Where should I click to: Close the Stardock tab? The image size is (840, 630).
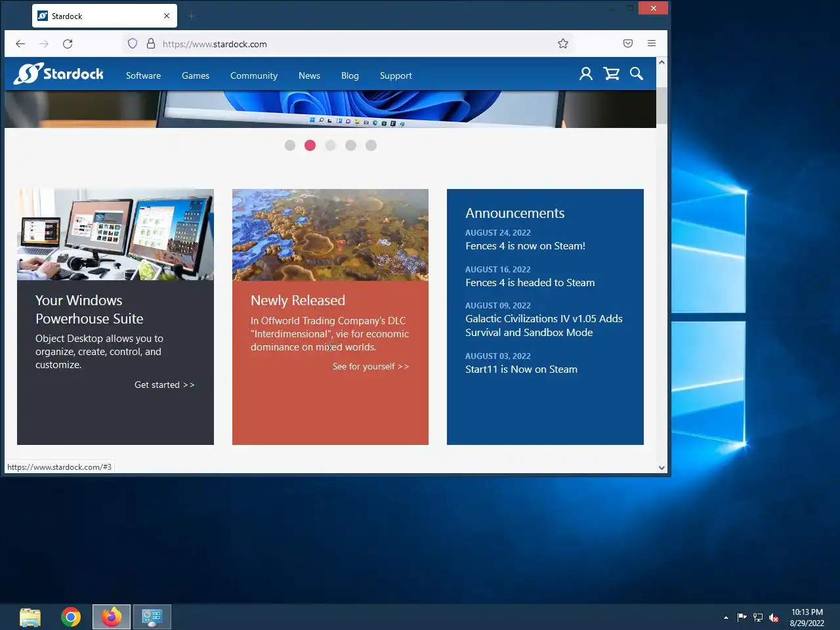(x=167, y=16)
